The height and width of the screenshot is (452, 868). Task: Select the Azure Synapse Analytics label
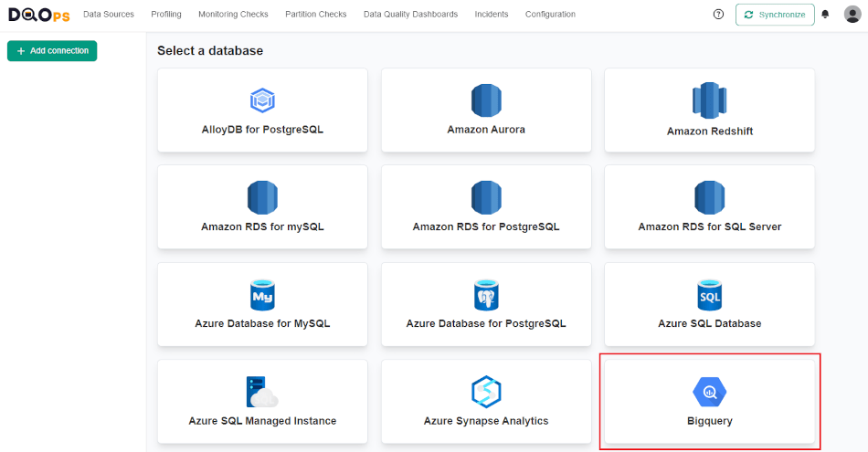(x=486, y=421)
